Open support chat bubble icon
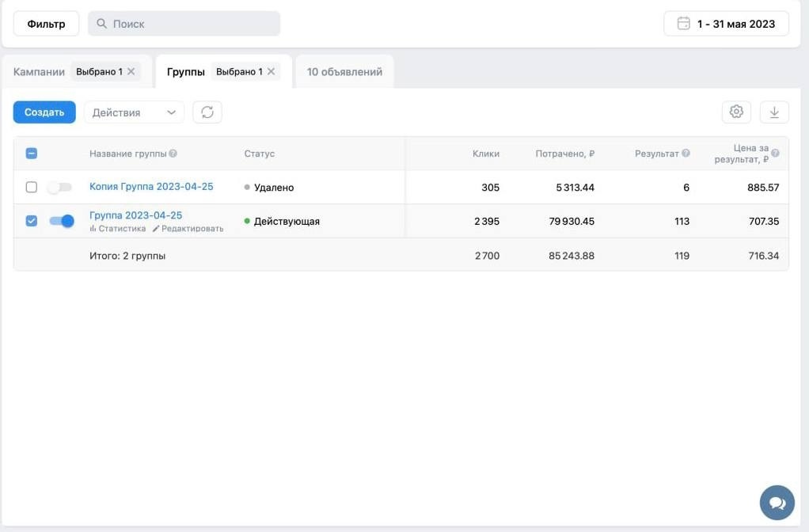Image resolution: width=809 pixels, height=532 pixels. [x=777, y=503]
